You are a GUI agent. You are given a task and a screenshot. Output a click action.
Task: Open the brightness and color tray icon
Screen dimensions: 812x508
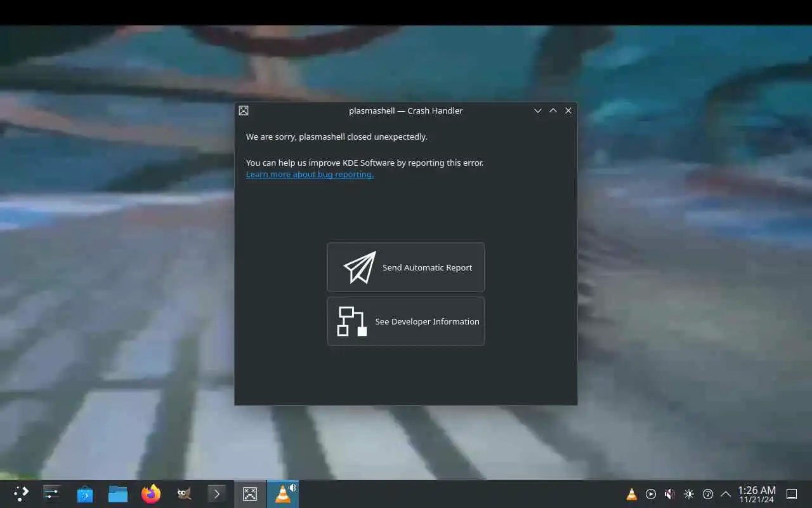pos(689,494)
